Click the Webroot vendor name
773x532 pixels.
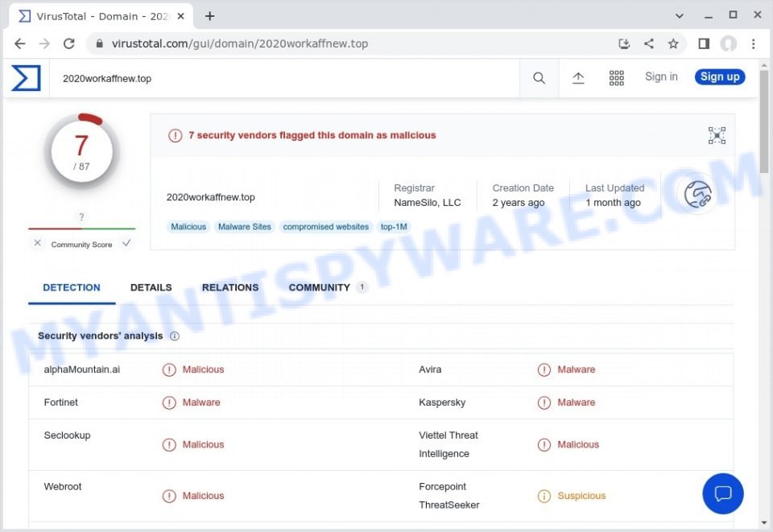tap(63, 487)
